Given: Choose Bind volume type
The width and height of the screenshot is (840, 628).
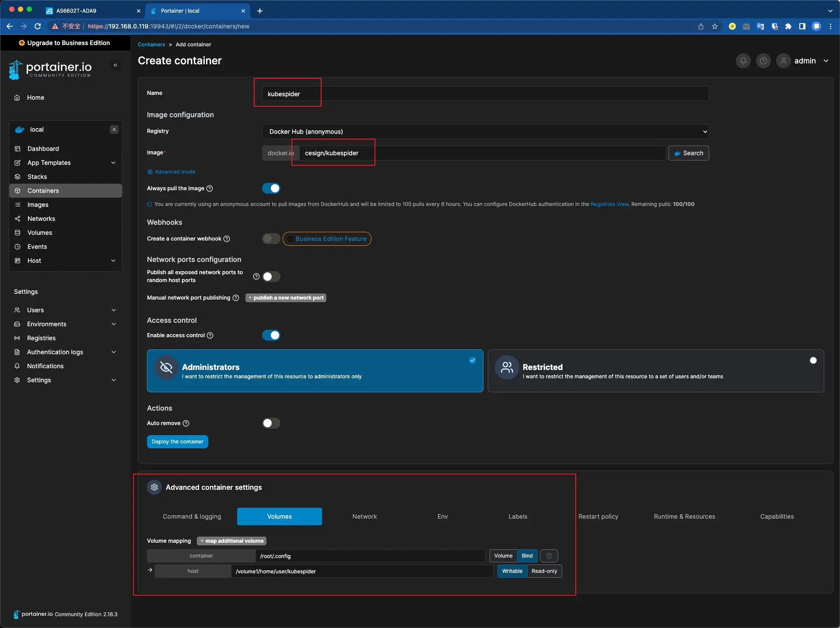Looking at the screenshot, I should click(527, 556).
